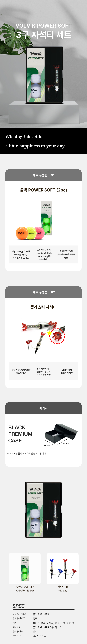Screen dimensions: 87x644
Task: Select the green Power Soft ball box
Action: point(47,218)
